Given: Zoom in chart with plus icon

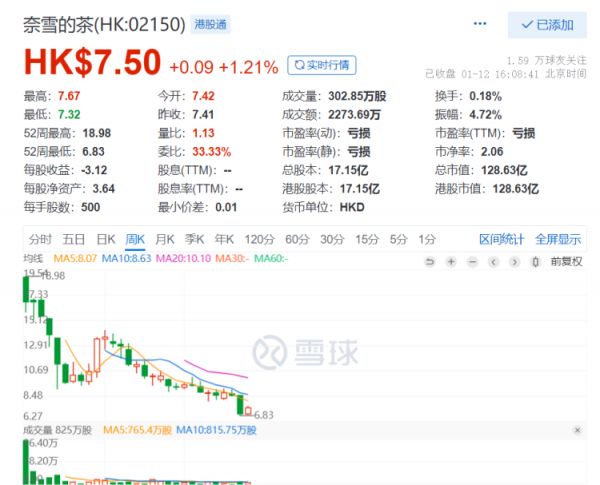Looking at the screenshot, I should coord(451,261).
